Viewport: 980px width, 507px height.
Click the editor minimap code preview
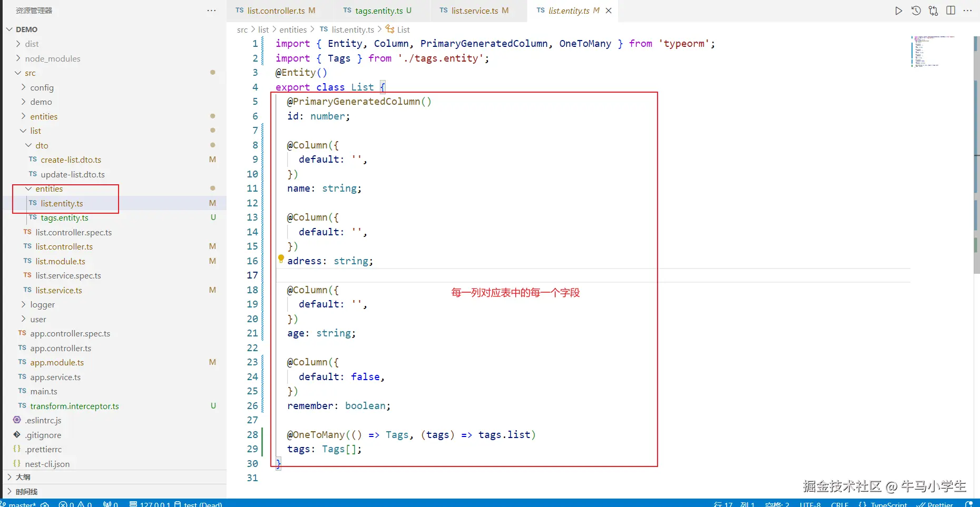[934, 52]
